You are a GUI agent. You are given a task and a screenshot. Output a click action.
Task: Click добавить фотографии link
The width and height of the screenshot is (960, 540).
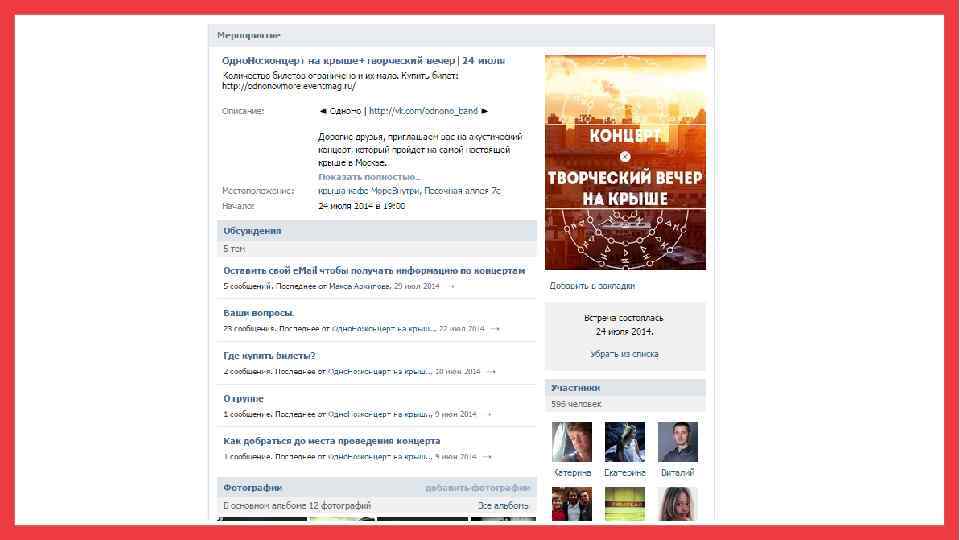tap(478, 488)
